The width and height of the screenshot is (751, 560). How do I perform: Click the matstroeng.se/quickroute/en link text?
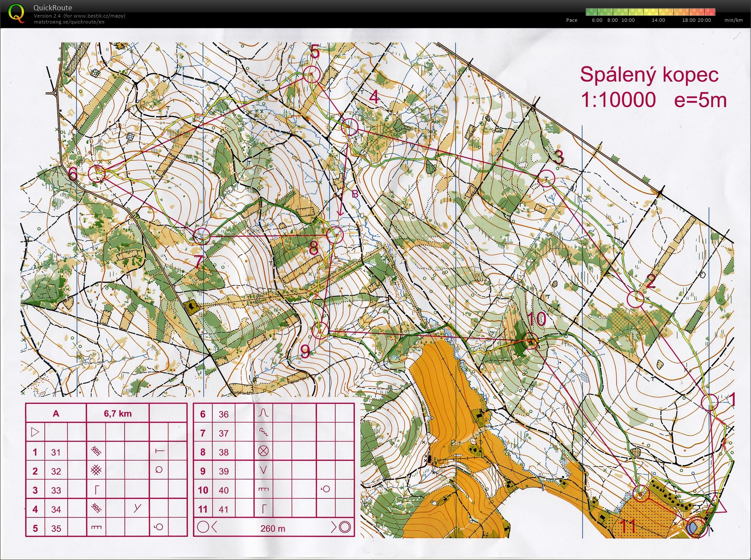69,22
